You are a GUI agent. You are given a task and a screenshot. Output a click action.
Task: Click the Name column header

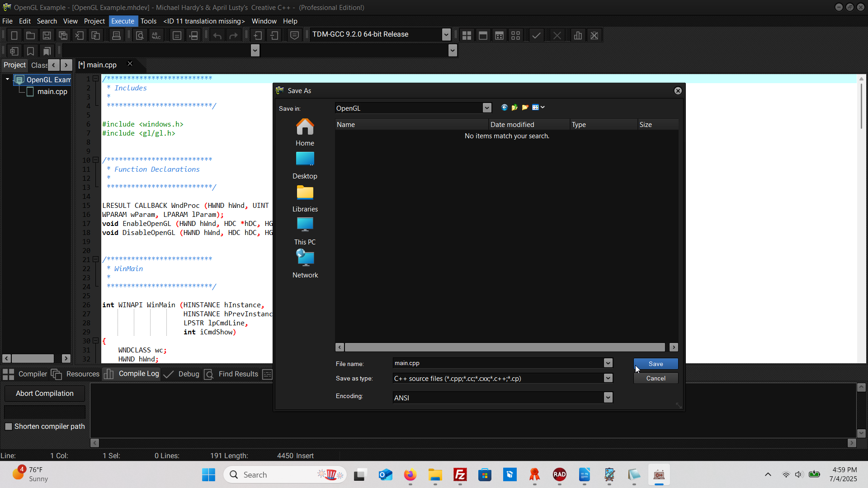[412, 125]
